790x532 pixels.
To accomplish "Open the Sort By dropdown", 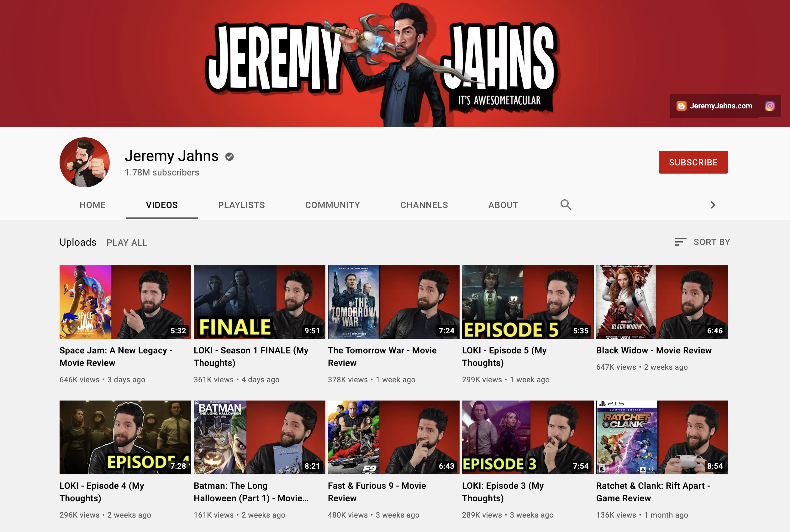I will click(711, 242).
